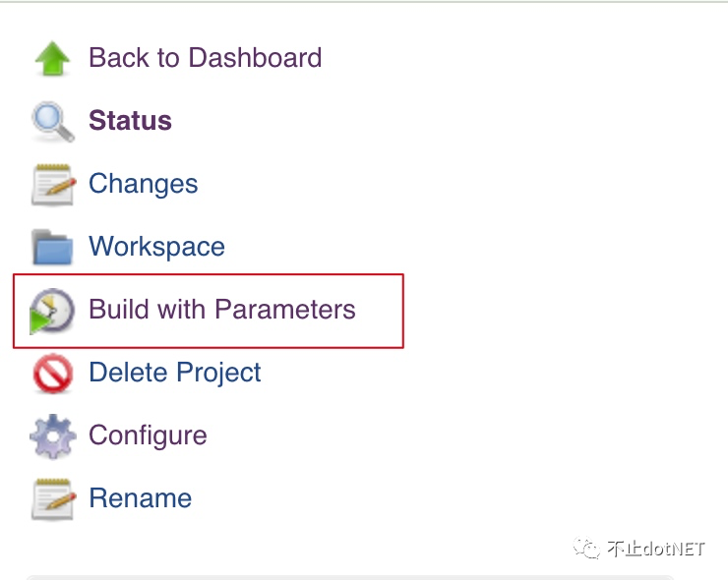728x580 pixels.
Task: Open the Configure link
Action: (x=148, y=435)
